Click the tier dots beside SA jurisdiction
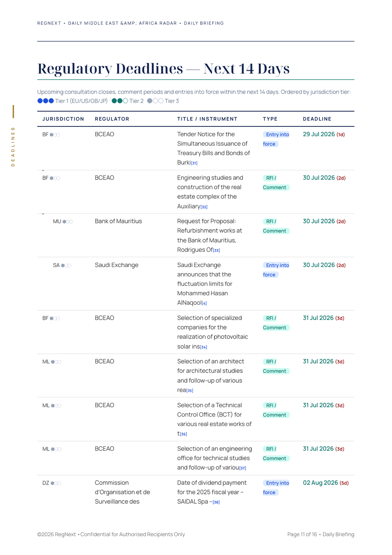 [66, 266]
